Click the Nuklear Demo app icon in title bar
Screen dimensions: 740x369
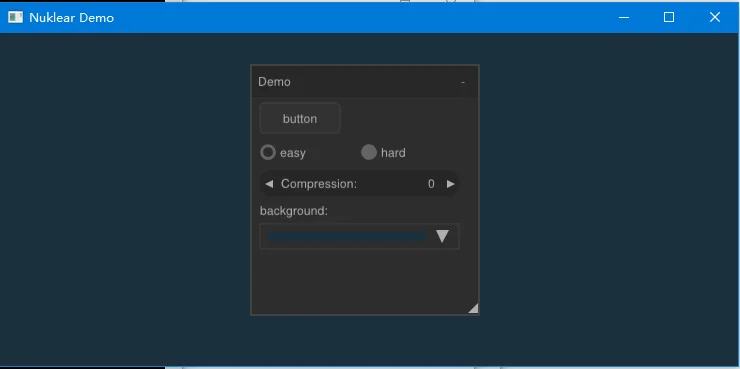tap(16, 17)
